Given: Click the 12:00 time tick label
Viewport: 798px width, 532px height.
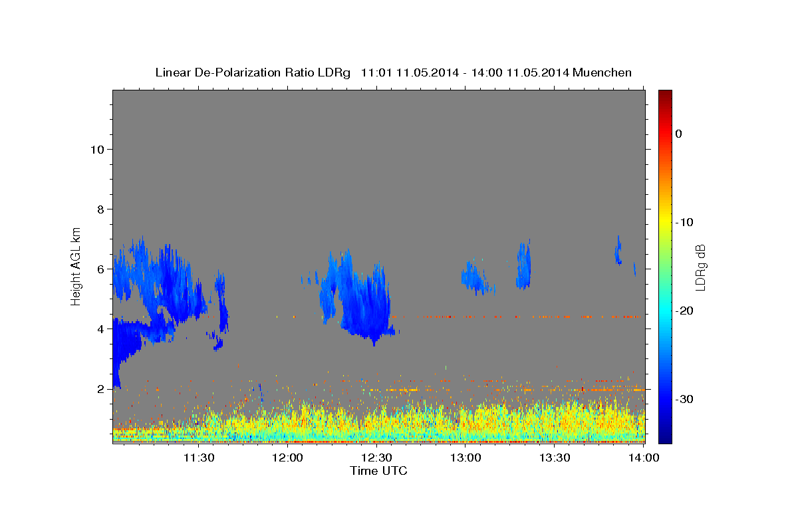Looking at the screenshot, I should click(x=288, y=458).
